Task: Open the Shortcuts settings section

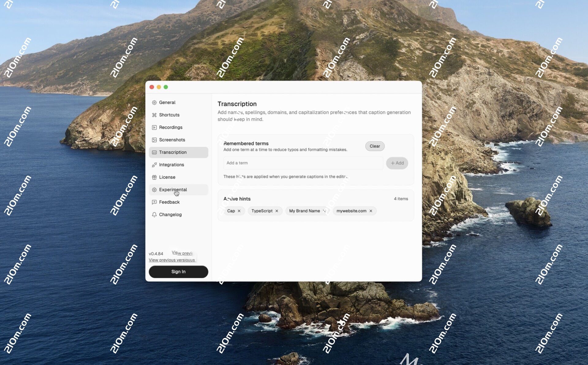Action: coord(179,115)
